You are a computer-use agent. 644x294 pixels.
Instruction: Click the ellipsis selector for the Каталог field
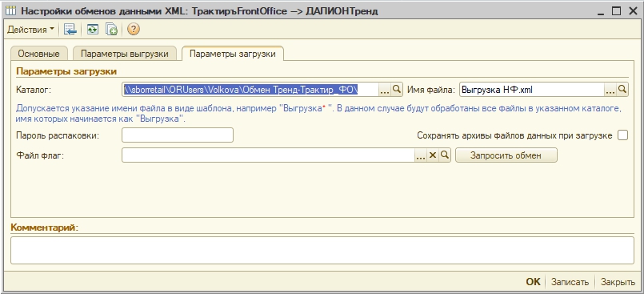(385, 89)
